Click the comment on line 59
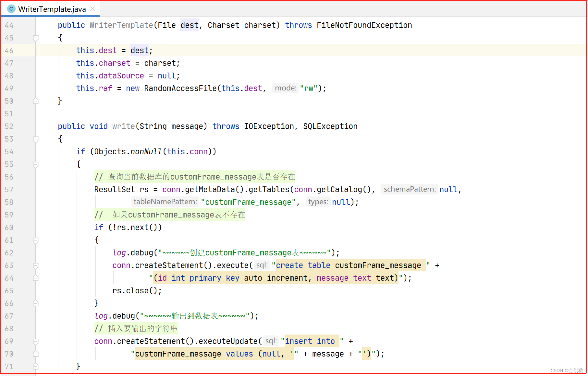Viewport: 588px width, 376px height. [170, 215]
